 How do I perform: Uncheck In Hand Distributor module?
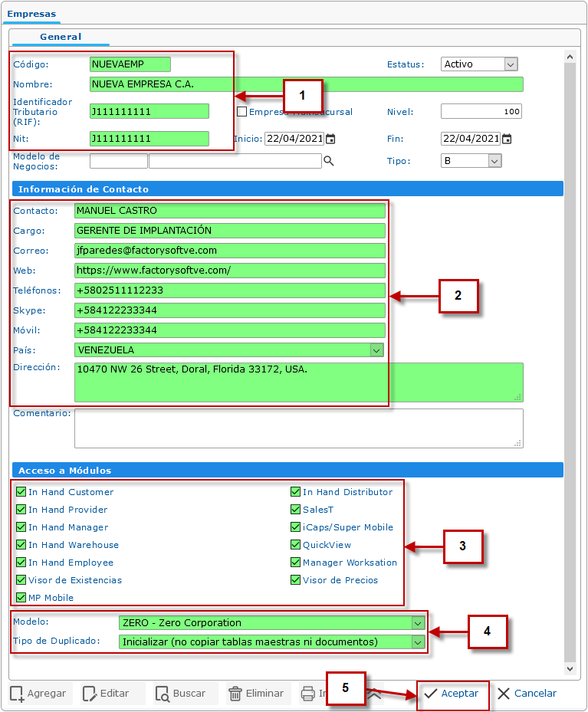(296, 492)
